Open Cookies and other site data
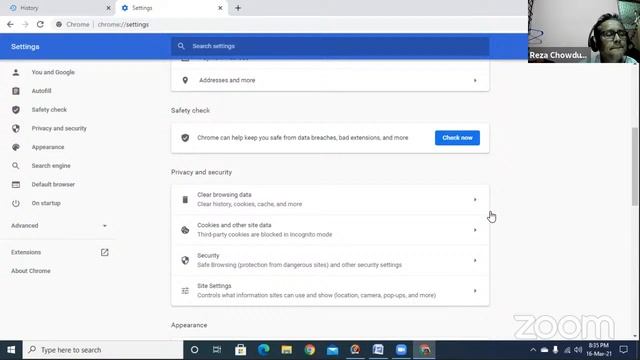 pos(330,230)
